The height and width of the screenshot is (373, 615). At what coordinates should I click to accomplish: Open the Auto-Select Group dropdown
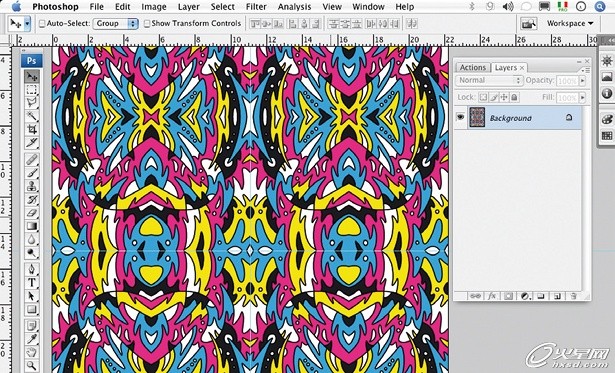point(116,24)
